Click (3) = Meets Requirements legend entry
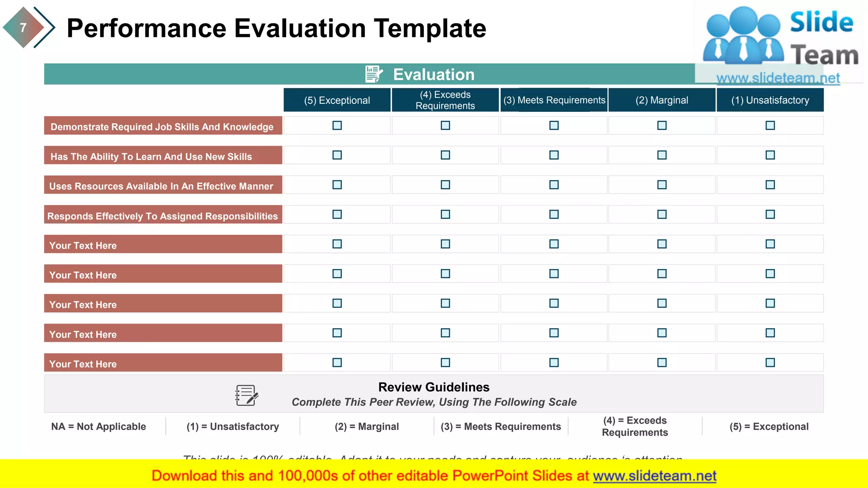 coord(501,427)
